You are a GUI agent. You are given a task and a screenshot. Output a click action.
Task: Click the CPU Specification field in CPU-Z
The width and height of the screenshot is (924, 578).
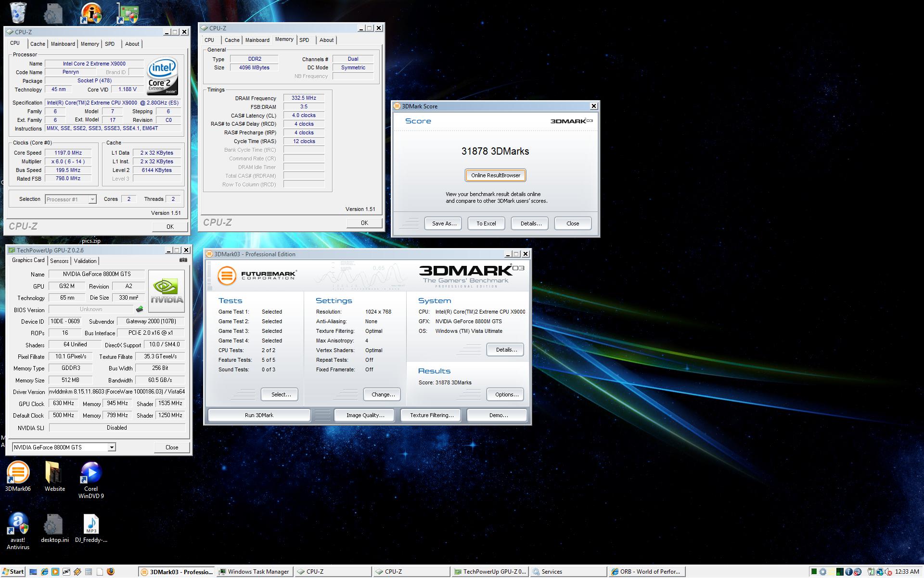(x=113, y=103)
